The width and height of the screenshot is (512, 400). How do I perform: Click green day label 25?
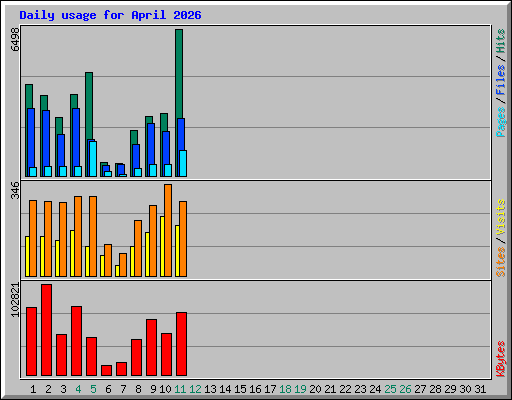(390, 389)
